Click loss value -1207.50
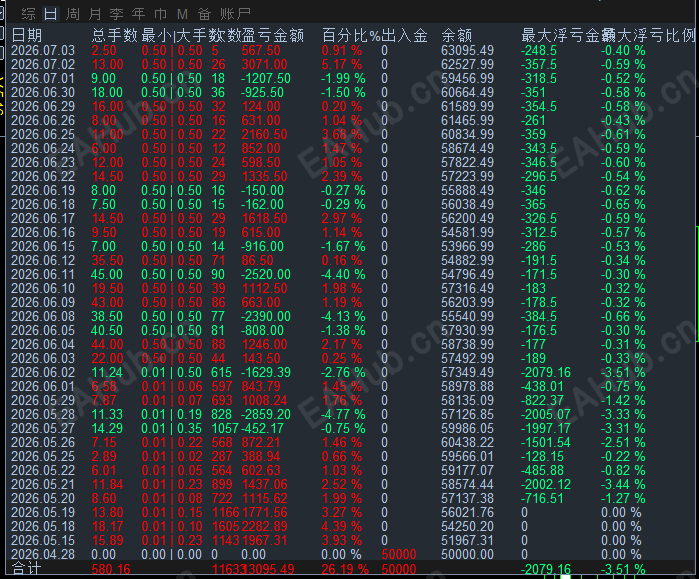This screenshot has width=699, height=579. [266, 78]
